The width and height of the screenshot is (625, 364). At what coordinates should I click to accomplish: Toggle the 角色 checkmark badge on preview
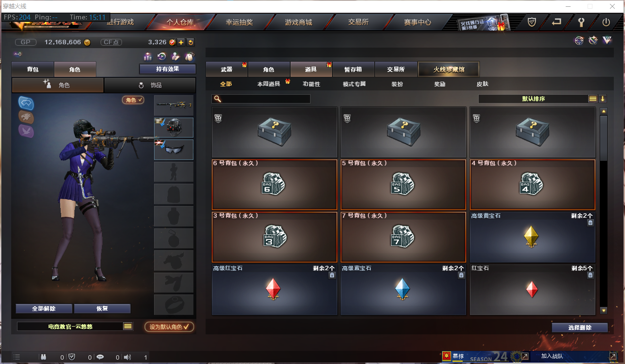pyautogui.click(x=133, y=100)
